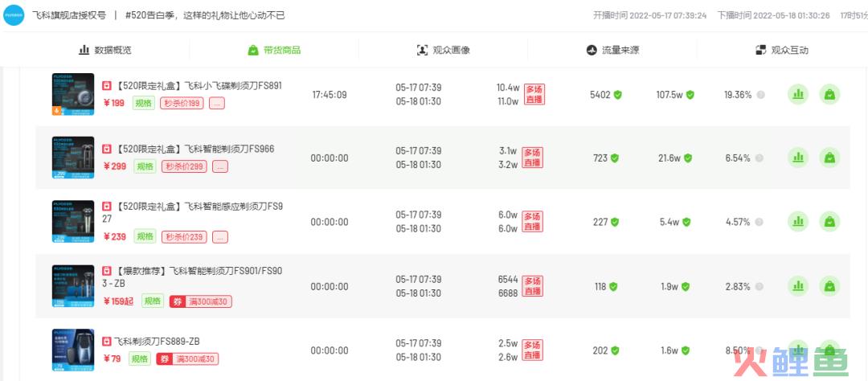Click red platform icon before FS889-ZB title
Viewport: 868px width, 381px height.
(107, 341)
